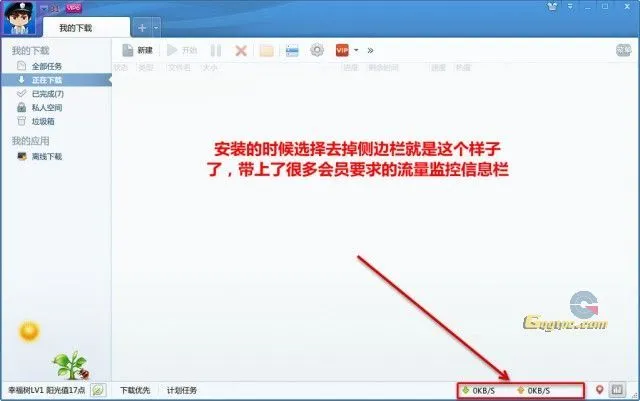
Task: Click 我的下载 sidebar section heading
Action: 31,51
